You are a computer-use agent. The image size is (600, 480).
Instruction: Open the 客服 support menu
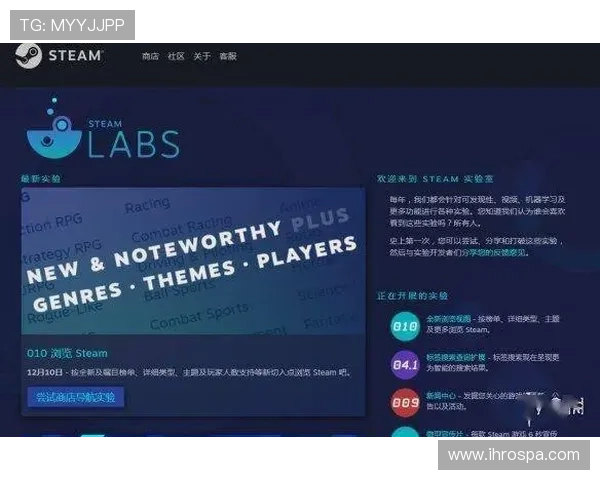pos(228,56)
